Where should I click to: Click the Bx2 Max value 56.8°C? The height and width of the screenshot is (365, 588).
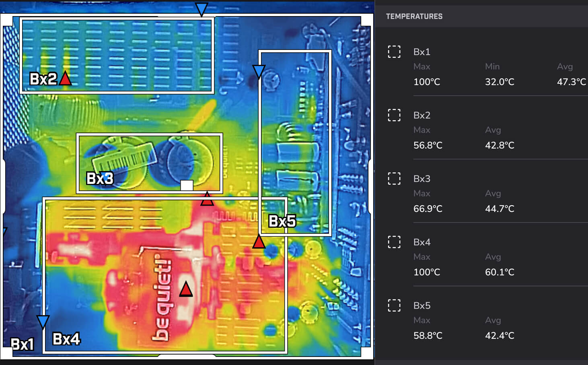[428, 145]
